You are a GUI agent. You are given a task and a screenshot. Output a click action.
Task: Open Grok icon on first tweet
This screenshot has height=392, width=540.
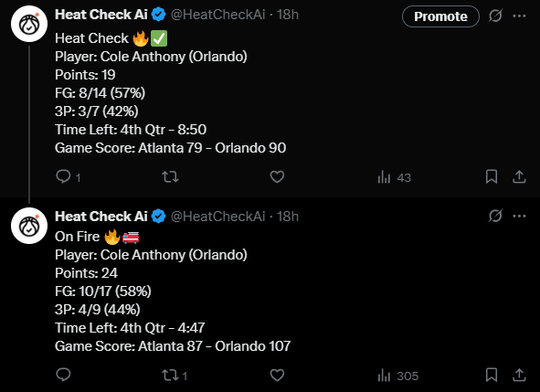(x=495, y=16)
